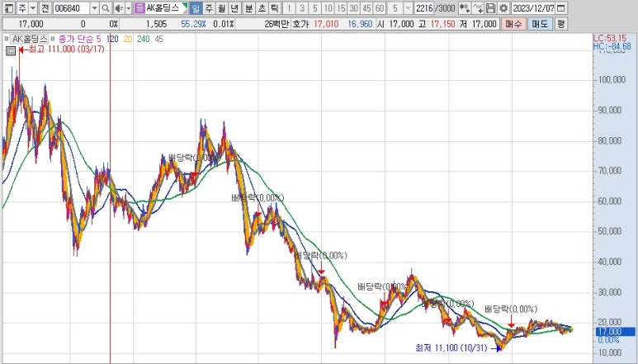Click the 55.29% value
Image resolution: width=638 pixels, height=364 pixels.
pos(193,24)
